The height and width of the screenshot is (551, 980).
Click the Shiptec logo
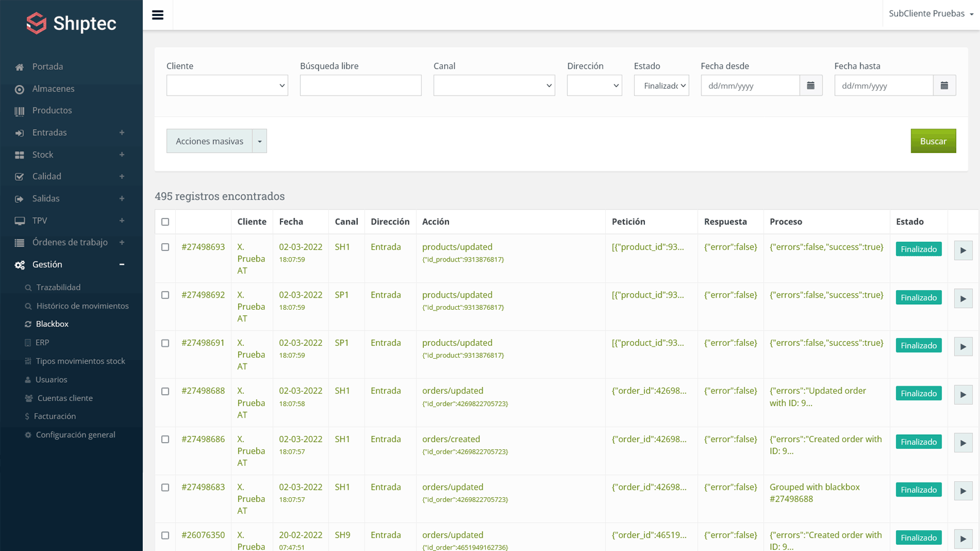[71, 23]
